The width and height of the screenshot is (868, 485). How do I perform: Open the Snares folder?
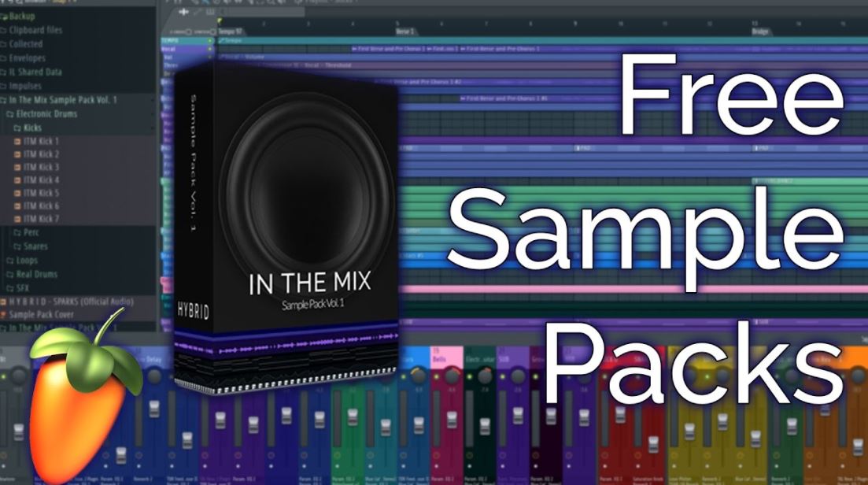pos(17,246)
